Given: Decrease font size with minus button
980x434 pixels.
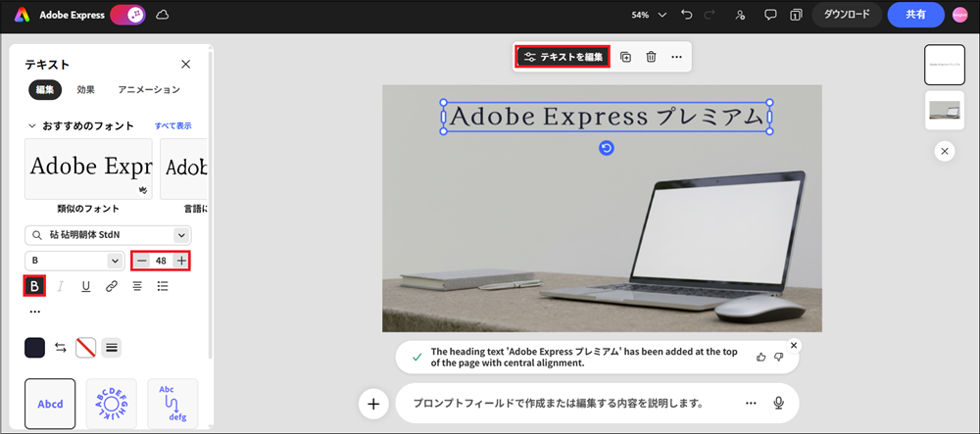Looking at the screenshot, I should point(142,261).
